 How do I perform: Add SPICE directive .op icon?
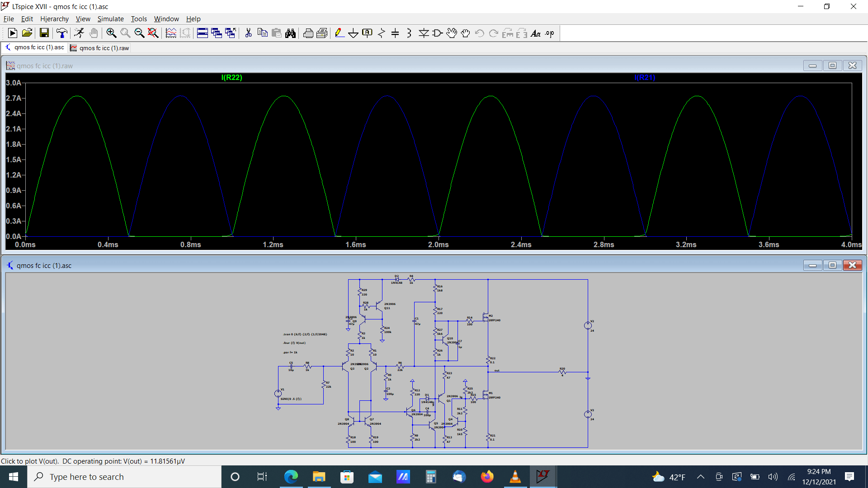pyautogui.click(x=550, y=33)
